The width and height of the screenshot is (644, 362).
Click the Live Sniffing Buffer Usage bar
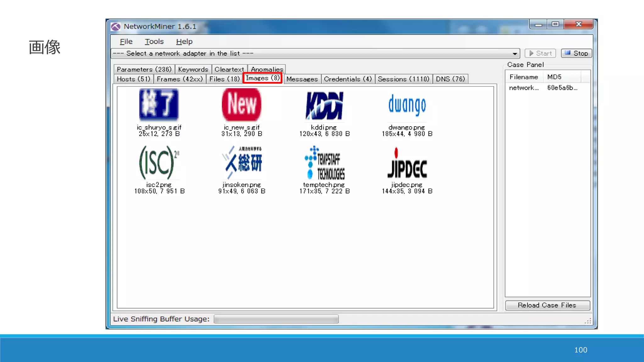(x=276, y=319)
